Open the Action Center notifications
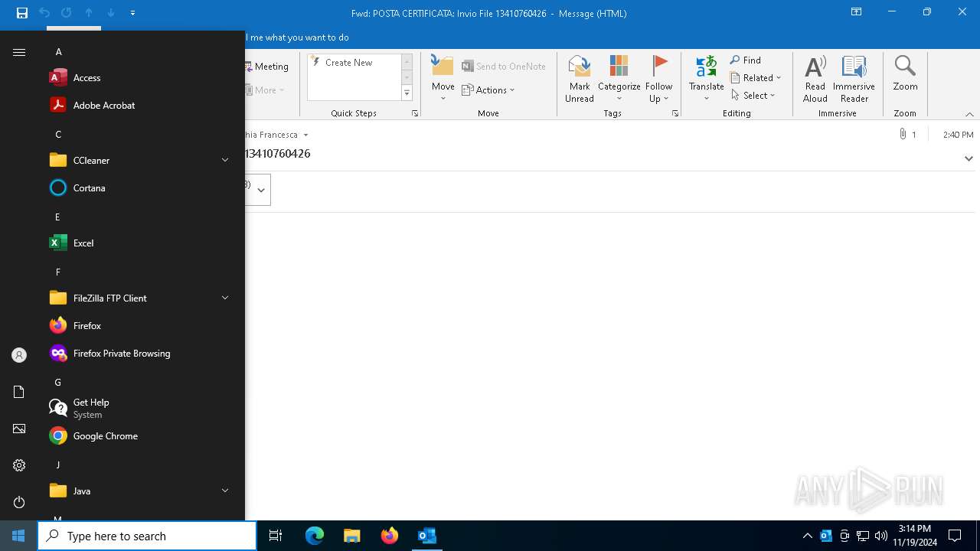Image resolution: width=980 pixels, height=551 pixels. 955,536
